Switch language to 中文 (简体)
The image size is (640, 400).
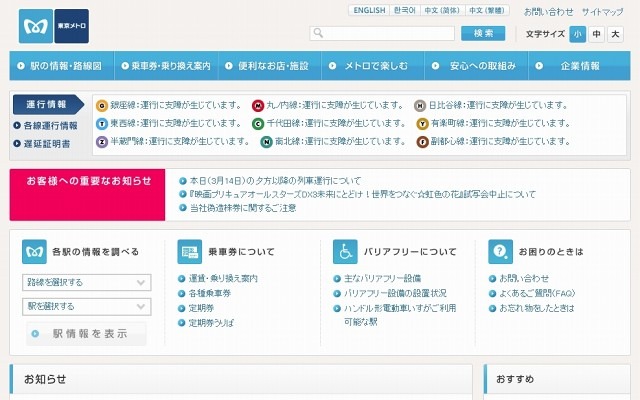click(x=442, y=10)
